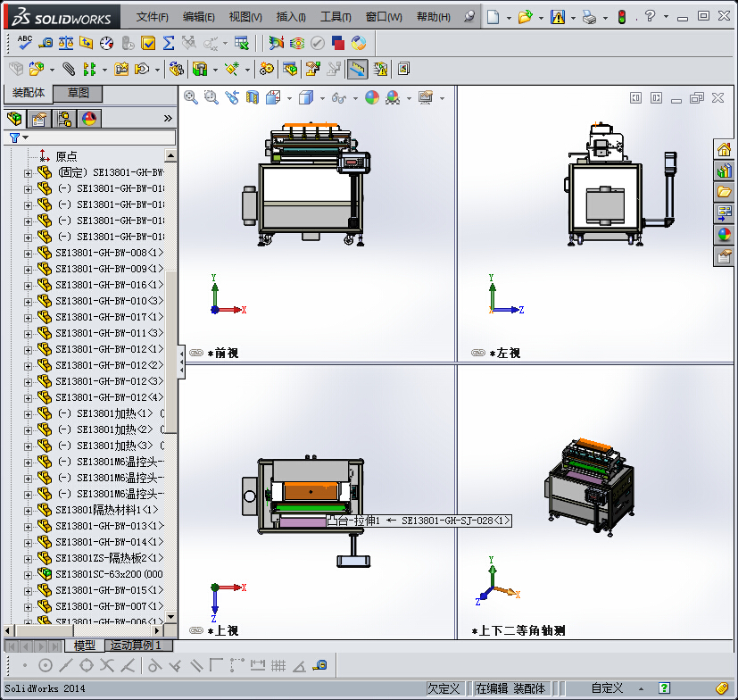Image resolution: width=738 pixels, height=700 pixels.
Task: Open DisplayManager color sphere tab
Action: 89,118
